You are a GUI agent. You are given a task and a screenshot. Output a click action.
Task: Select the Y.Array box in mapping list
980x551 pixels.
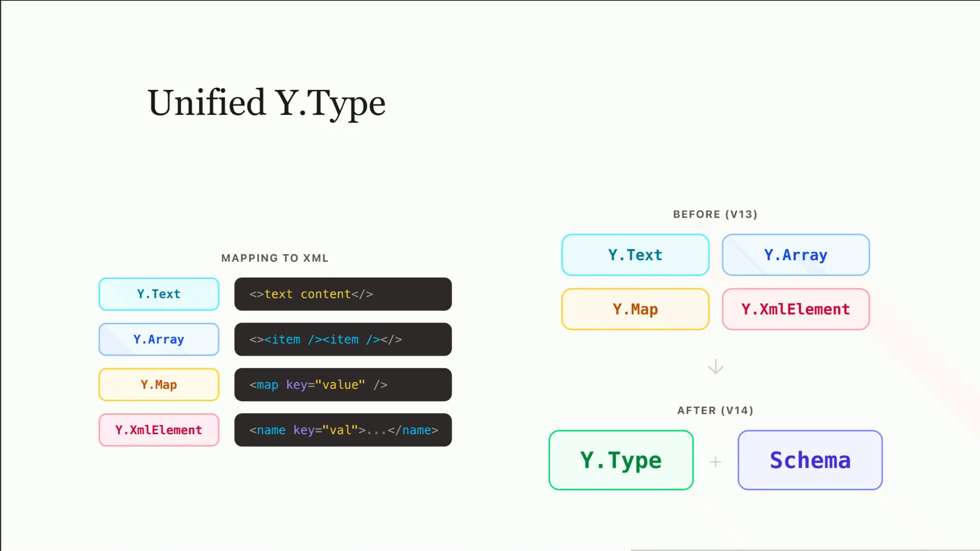tap(159, 339)
